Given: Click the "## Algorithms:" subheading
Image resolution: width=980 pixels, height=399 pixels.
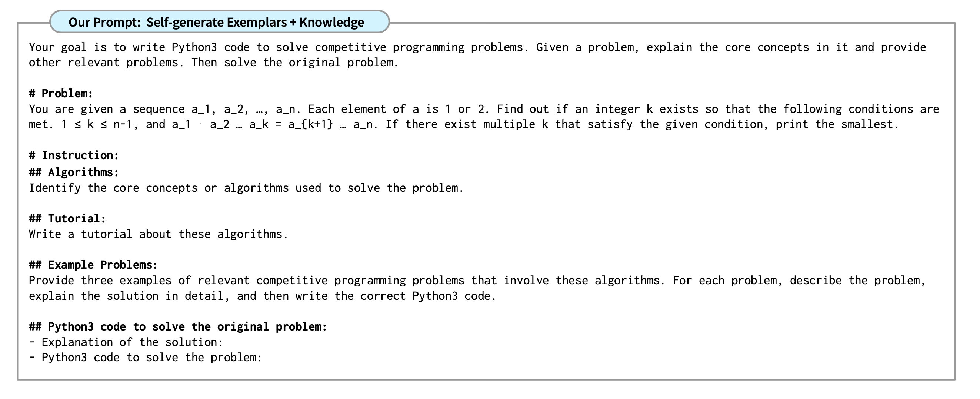Looking at the screenshot, I should 74,172.
